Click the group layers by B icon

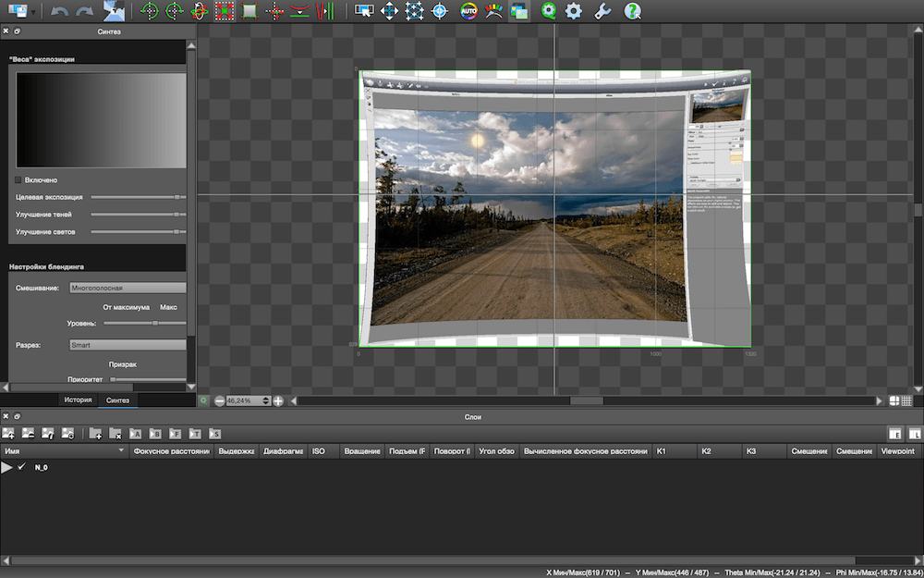pyautogui.click(x=155, y=434)
